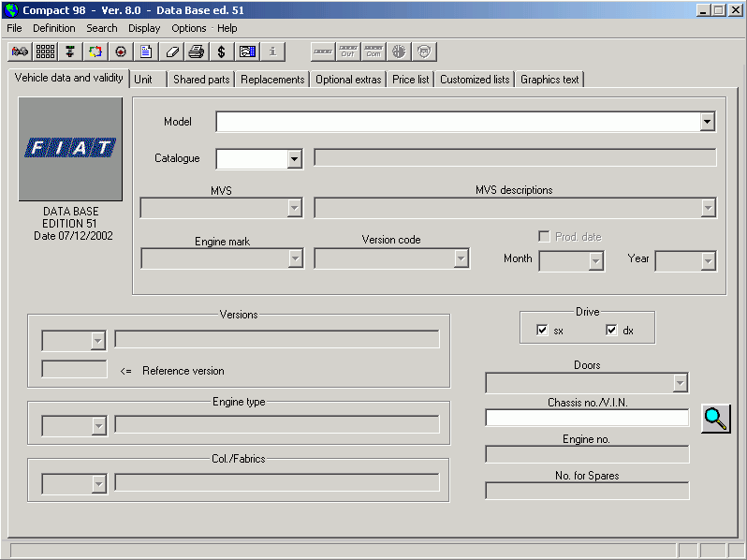
Task: Open the Month dropdown
Action: tap(595, 261)
